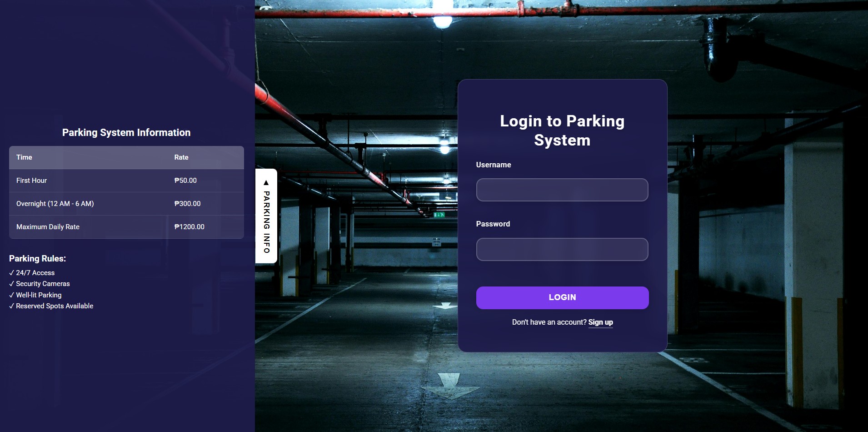
Task: Click the 24/7 Access rule checkmark
Action: [12, 273]
